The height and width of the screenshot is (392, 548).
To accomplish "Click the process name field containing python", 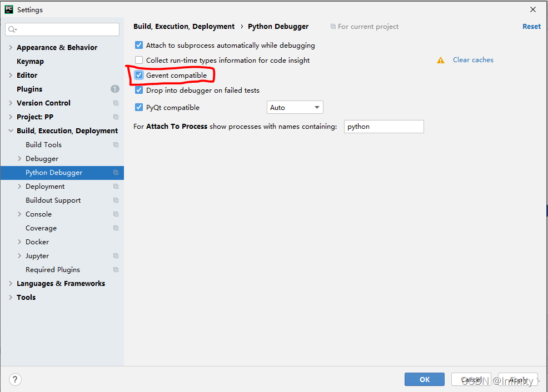I will pyautogui.click(x=383, y=127).
